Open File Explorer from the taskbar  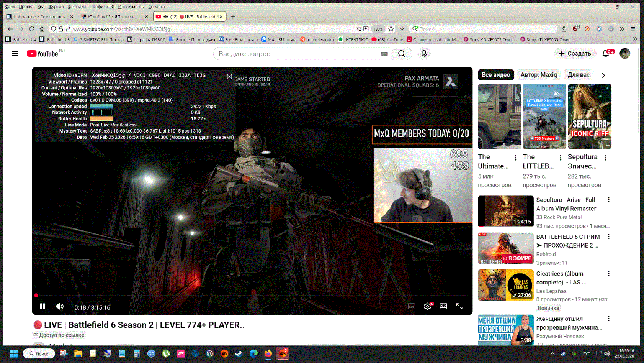[x=78, y=353]
